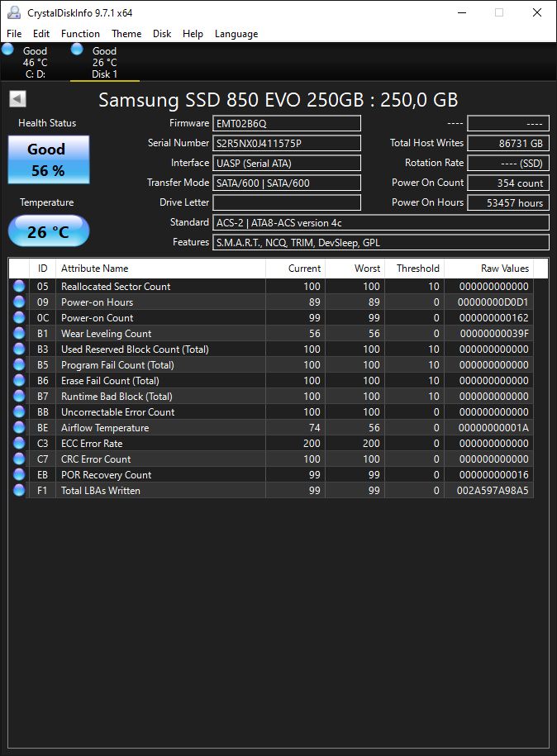The width and height of the screenshot is (557, 756).
Task: Select the Disk 1 tab
Action: (x=105, y=62)
